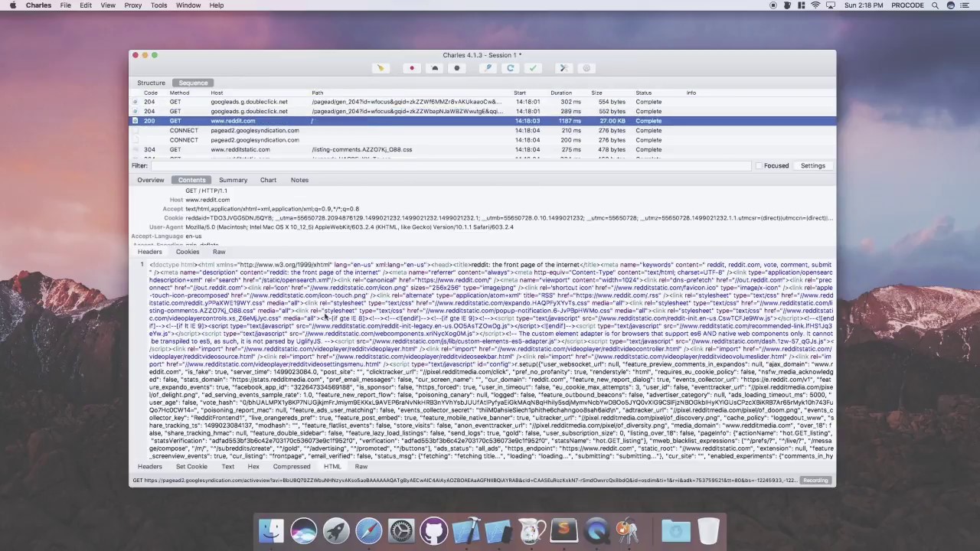Open the Trash in the dock
The width and height of the screenshot is (980, 551).
pos(709,530)
